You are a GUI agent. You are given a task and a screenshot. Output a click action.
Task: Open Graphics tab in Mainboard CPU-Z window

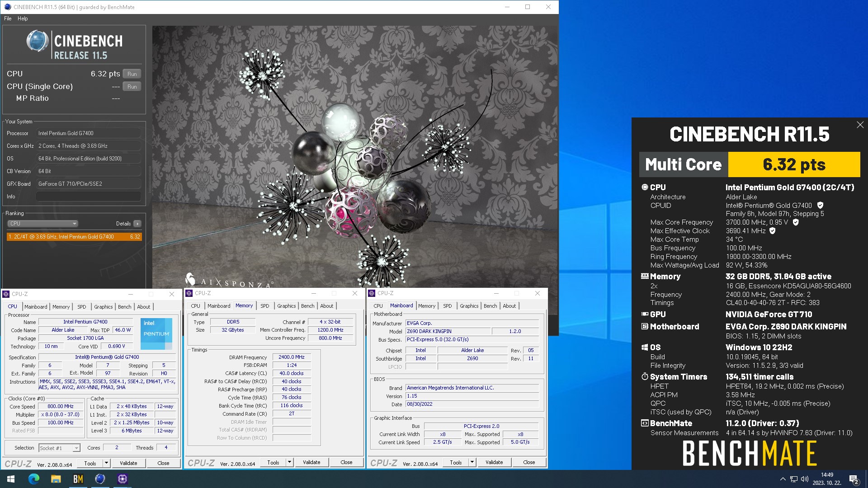(x=469, y=306)
